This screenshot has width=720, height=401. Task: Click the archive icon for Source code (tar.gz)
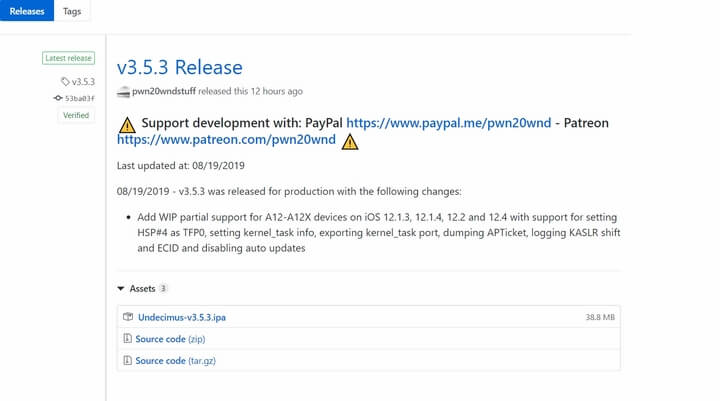pos(127,360)
